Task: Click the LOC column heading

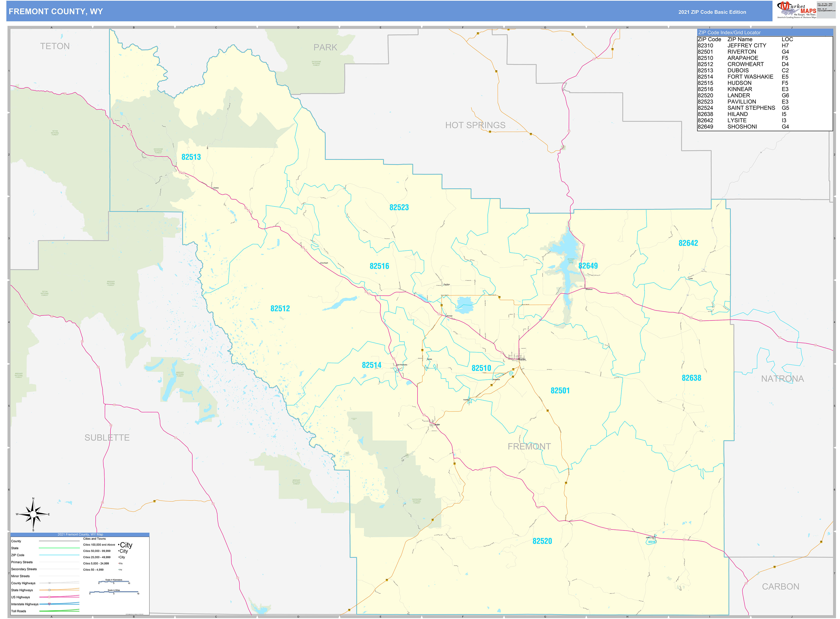Action: 787,39
